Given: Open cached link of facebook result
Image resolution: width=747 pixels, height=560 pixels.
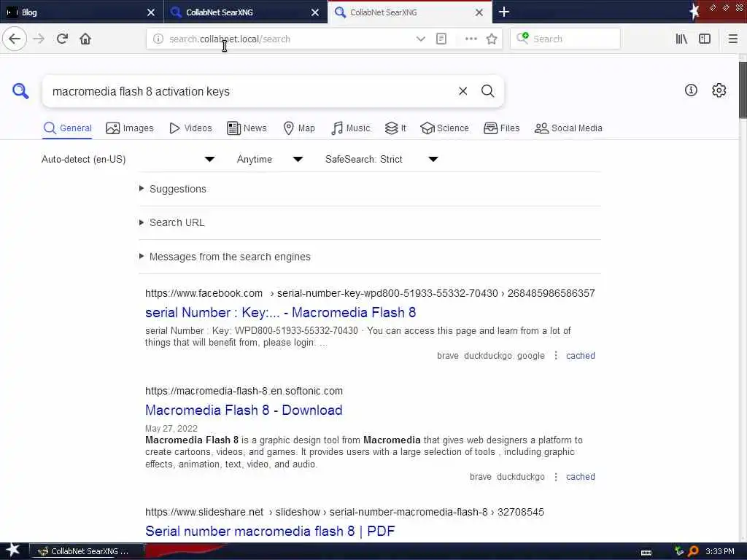Looking at the screenshot, I should 580,356.
